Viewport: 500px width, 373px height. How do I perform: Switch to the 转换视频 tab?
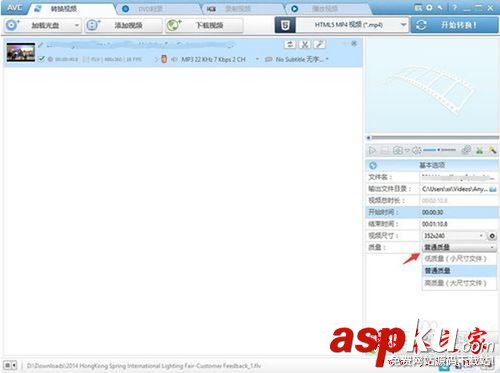point(64,9)
